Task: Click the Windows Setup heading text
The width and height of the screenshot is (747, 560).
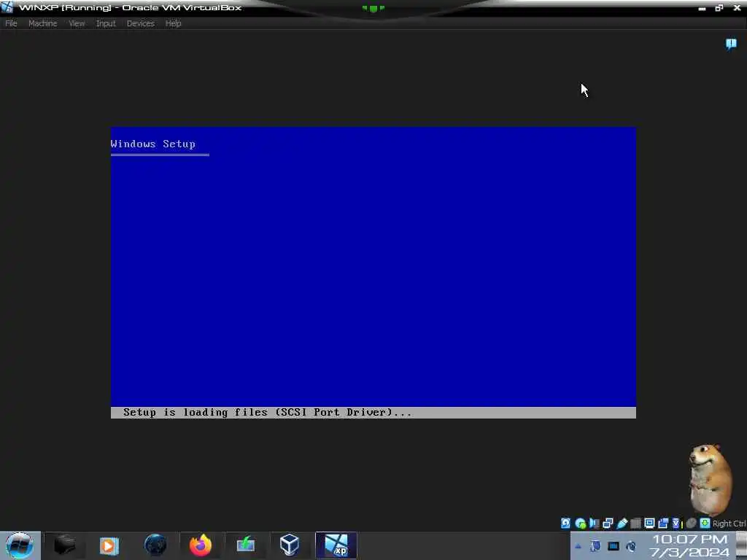Action: pyautogui.click(x=153, y=144)
